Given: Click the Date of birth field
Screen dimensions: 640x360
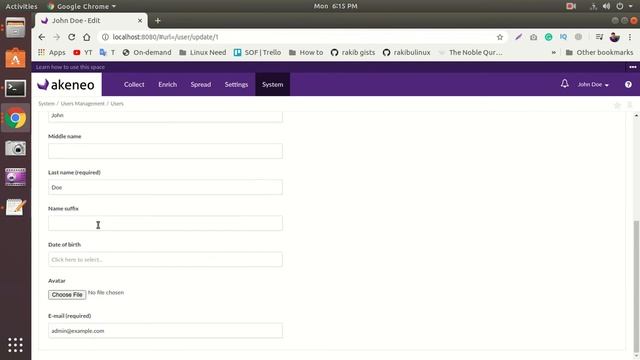Looking at the screenshot, I should point(165,260).
